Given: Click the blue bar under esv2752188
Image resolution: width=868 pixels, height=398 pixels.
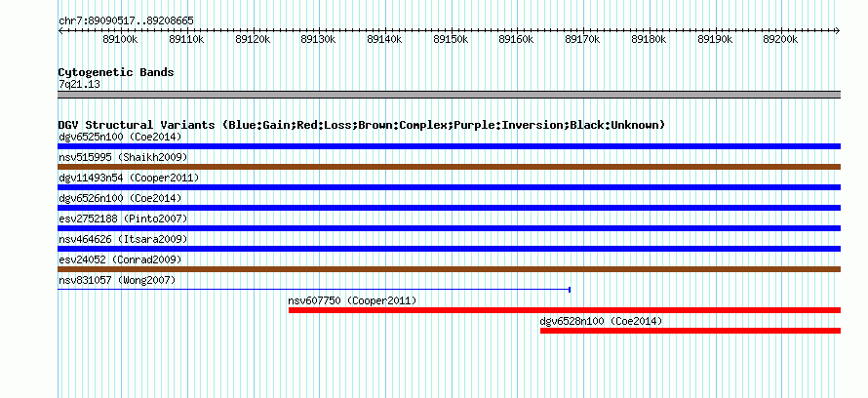Looking at the screenshot, I should tap(449, 228).
